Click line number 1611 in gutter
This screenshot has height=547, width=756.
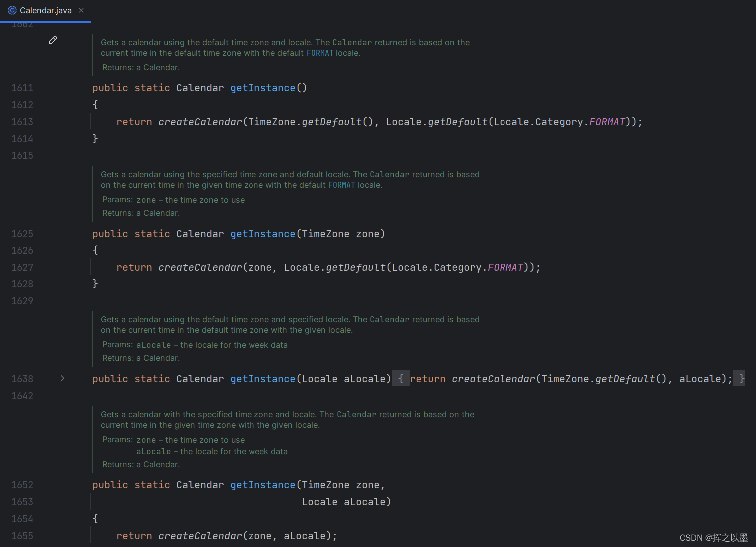pos(22,88)
